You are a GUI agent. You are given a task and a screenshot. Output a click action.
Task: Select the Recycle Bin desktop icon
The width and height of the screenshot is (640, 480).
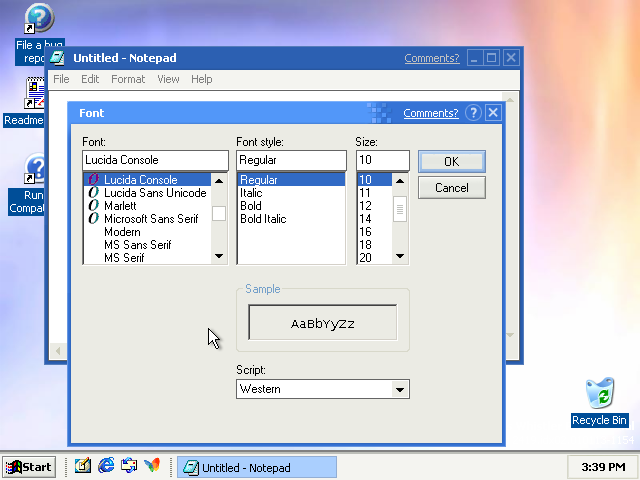point(600,393)
